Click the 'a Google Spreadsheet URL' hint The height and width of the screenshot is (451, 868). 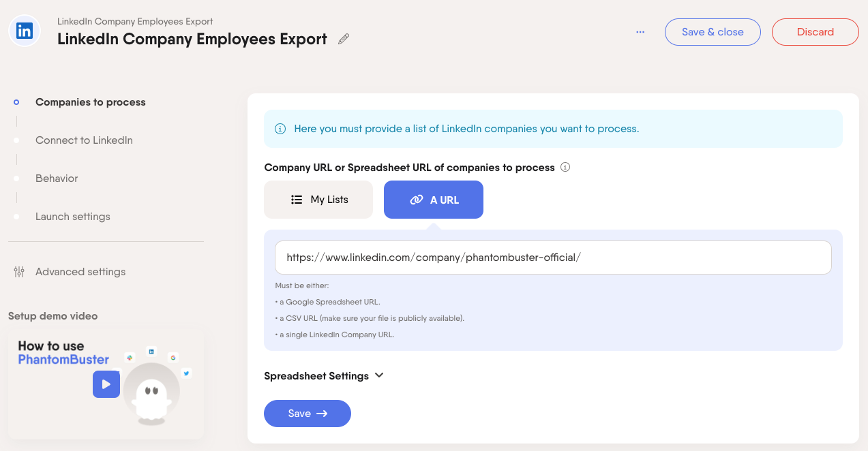click(x=328, y=302)
